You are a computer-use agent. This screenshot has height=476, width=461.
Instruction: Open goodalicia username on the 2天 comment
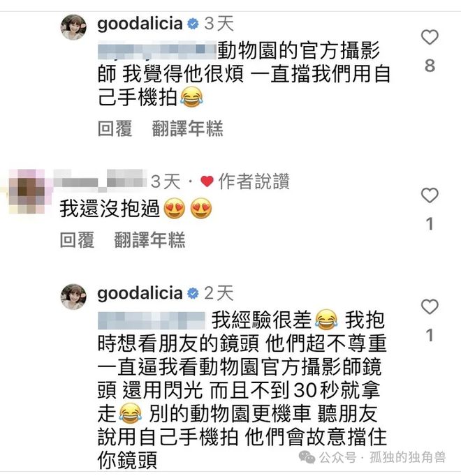pyautogui.click(x=140, y=293)
